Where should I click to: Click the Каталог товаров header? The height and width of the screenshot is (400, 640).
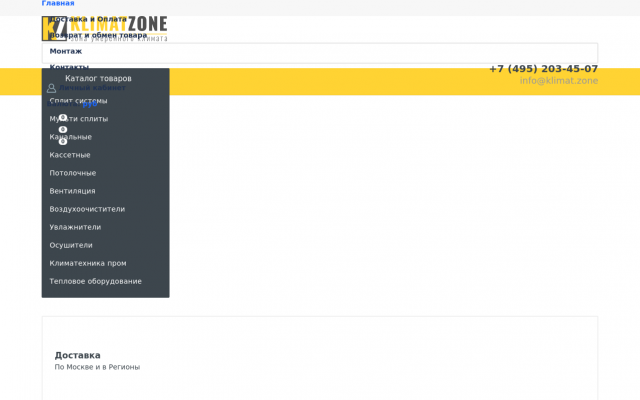tap(98, 78)
